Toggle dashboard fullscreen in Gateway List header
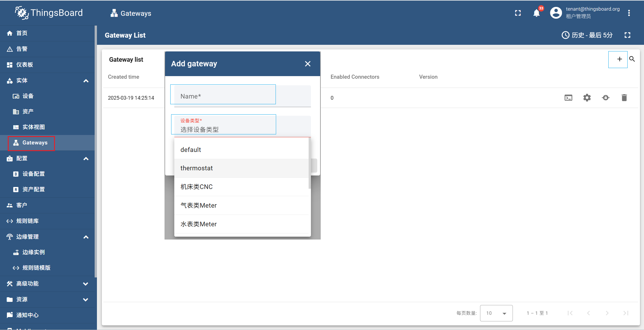Image resolution: width=644 pixels, height=330 pixels. pyautogui.click(x=627, y=35)
